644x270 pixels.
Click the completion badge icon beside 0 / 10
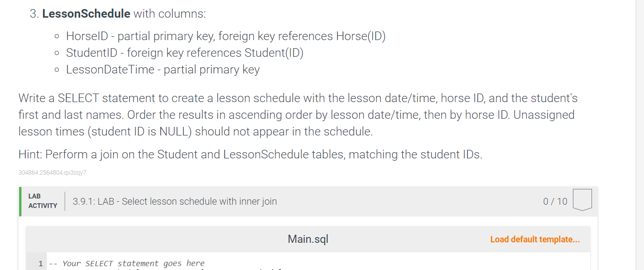tap(582, 200)
